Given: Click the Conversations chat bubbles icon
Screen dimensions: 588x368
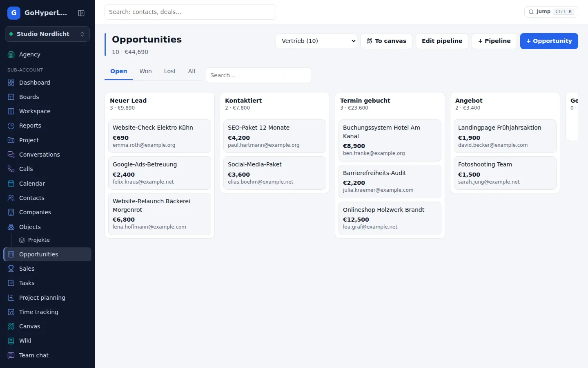Looking at the screenshot, I should pyautogui.click(x=11, y=155).
